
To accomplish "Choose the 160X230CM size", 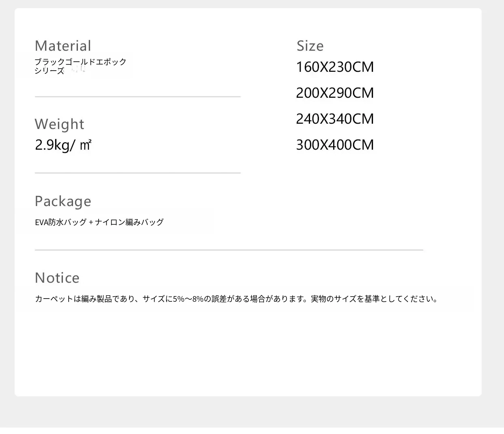I will [335, 67].
